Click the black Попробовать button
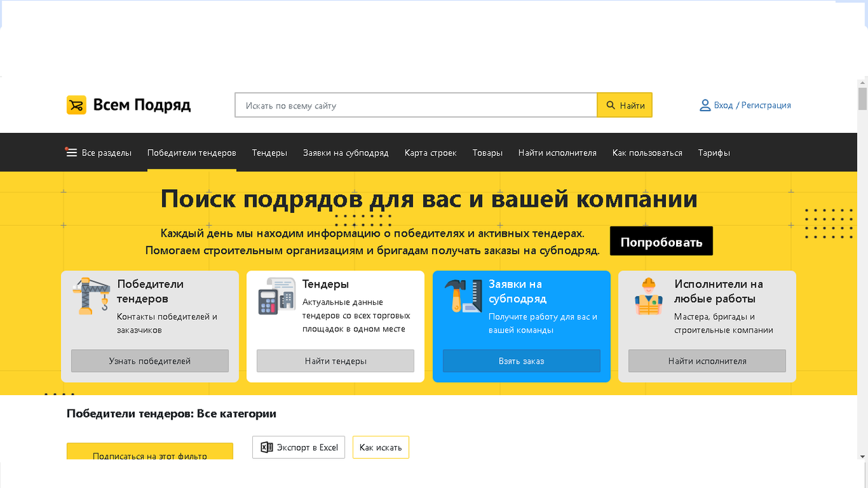Screen dimensions: 868x488 (x=661, y=241)
